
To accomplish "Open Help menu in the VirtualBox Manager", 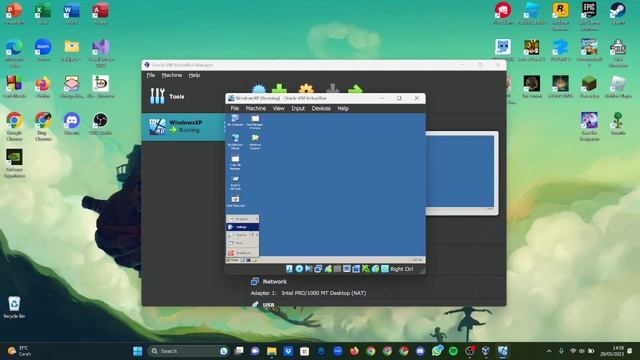I will pyautogui.click(x=194, y=76).
